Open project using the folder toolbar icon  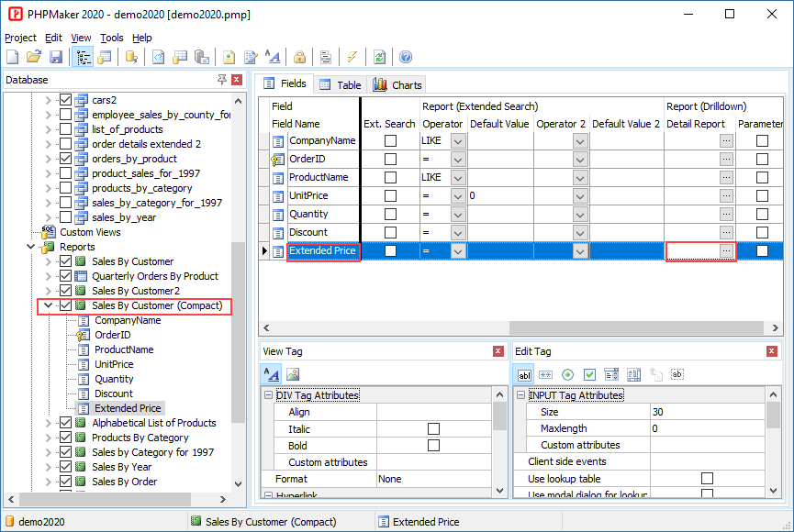click(x=34, y=57)
